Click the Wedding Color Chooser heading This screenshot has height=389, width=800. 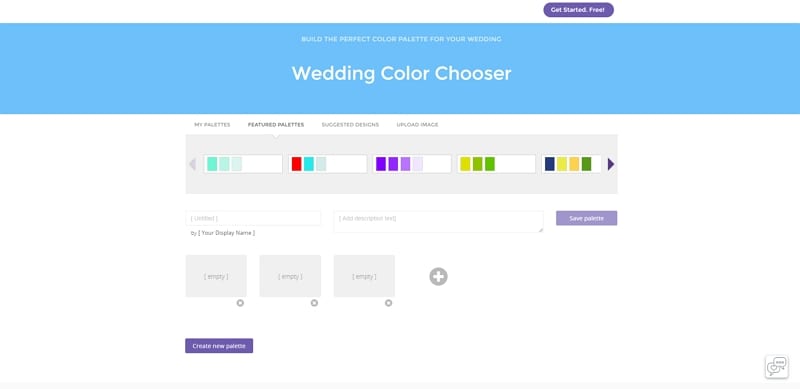point(401,74)
